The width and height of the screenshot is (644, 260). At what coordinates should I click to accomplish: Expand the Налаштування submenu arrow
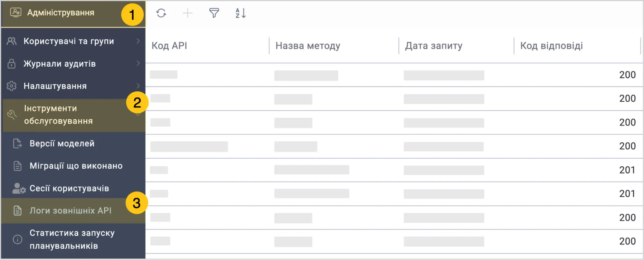138,86
